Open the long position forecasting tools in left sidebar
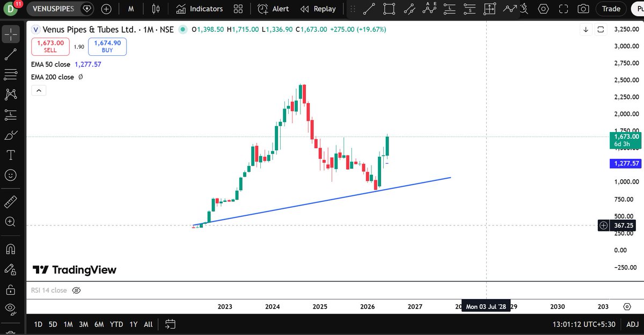 (x=11, y=114)
